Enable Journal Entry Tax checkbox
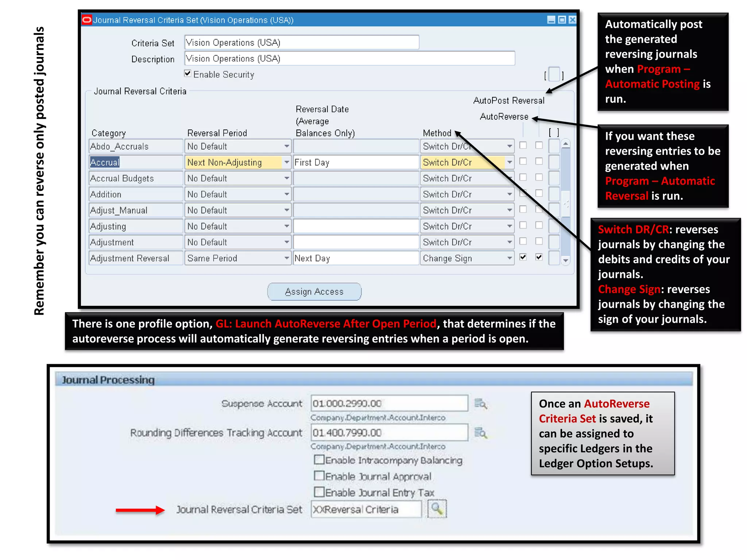Screen dimensions: 747x560 point(319,492)
